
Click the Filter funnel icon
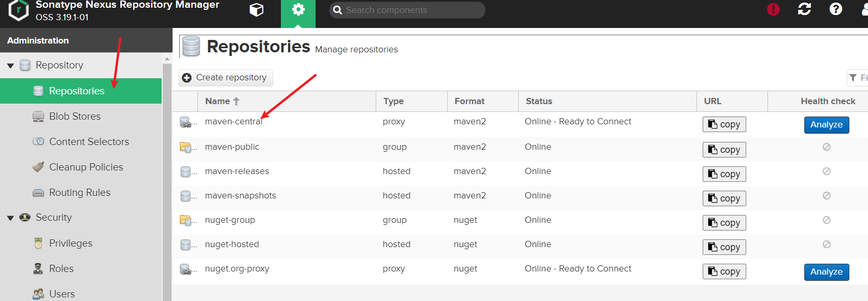click(853, 78)
